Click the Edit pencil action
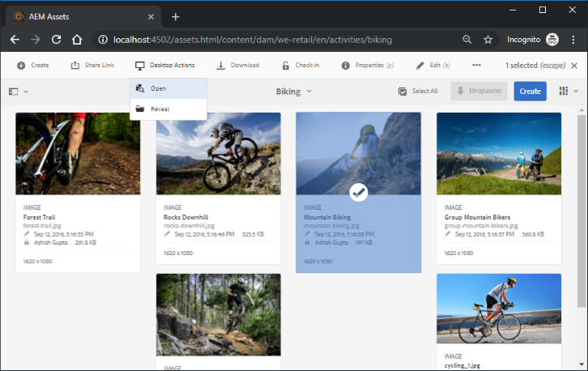 click(x=432, y=66)
